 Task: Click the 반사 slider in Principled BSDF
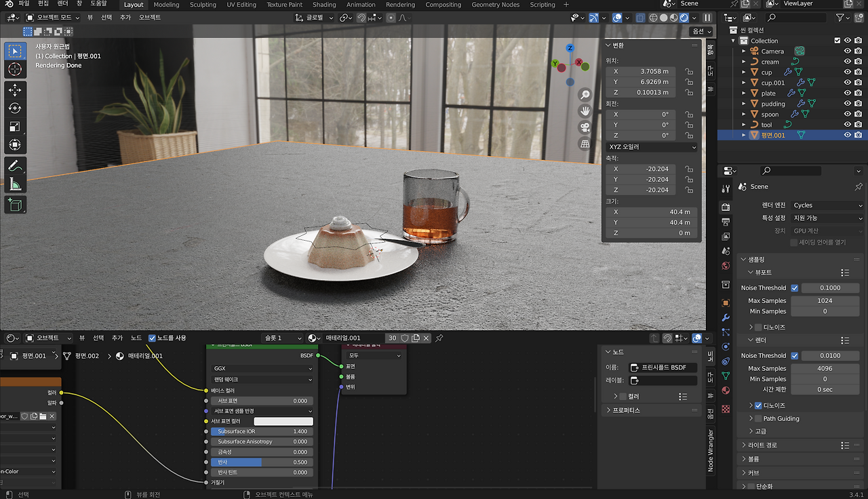point(262,462)
